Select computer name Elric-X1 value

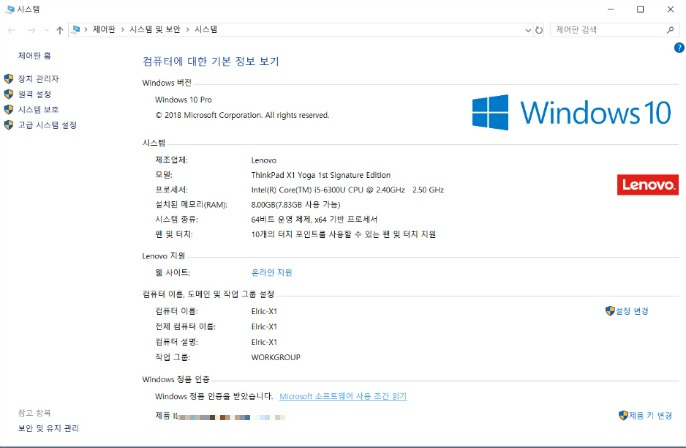pos(264,312)
